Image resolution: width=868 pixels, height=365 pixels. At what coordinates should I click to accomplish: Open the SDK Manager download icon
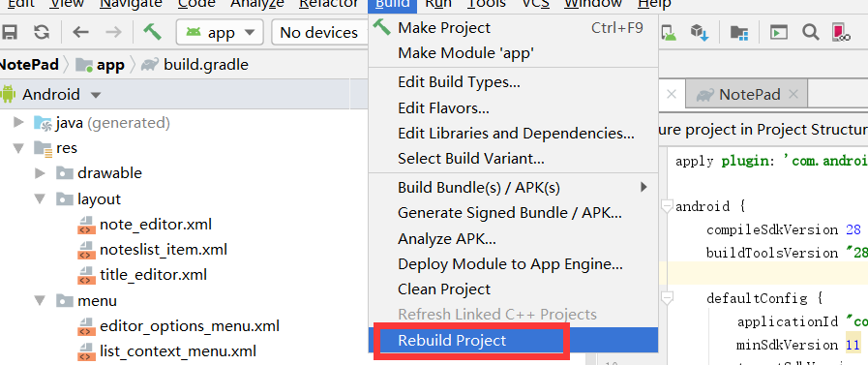700,32
